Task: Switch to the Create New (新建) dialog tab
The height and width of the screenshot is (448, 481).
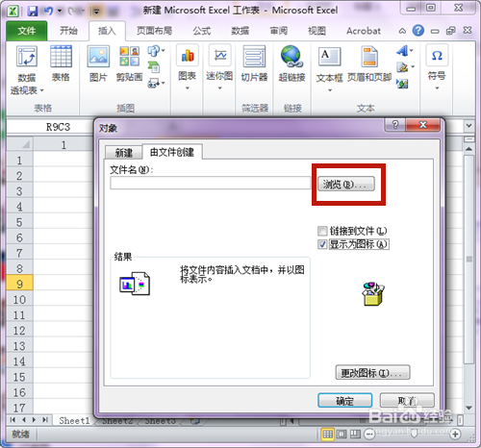Action: (124, 153)
